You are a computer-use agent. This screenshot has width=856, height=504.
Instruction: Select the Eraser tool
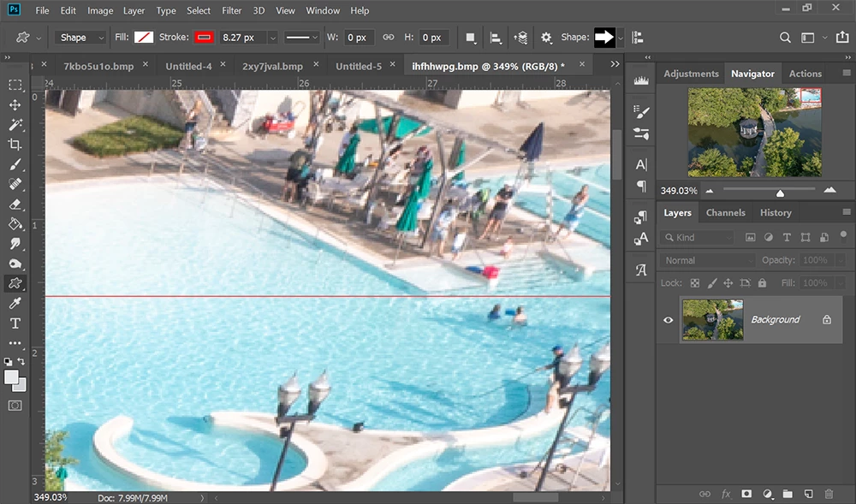point(15,204)
